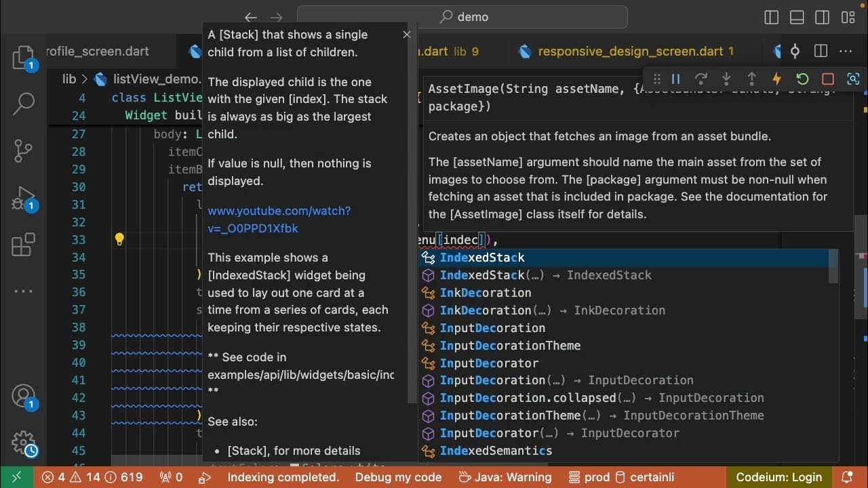The width and height of the screenshot is (868, 488).
Task: Open the widget inspector from debug toolbar
Action: tap(853, 79)
